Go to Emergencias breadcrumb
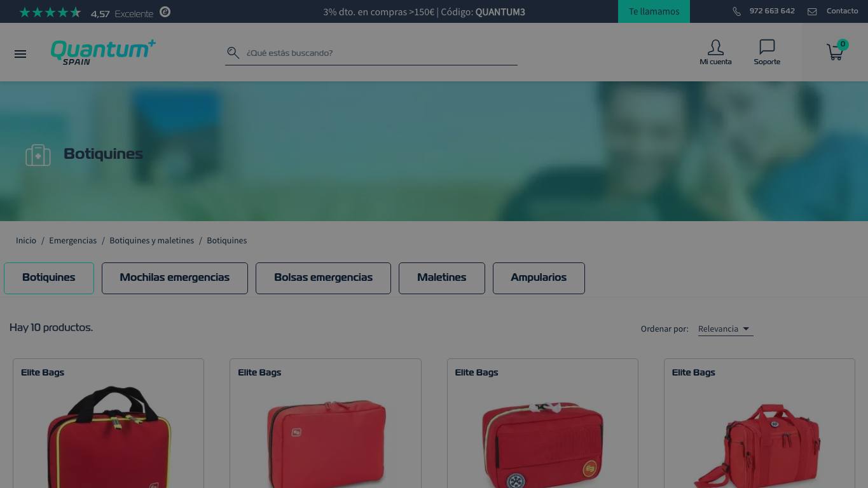Image resolution: width=868 pixels, height=488 pixels. pyautogui.click(x=73, y=240)
